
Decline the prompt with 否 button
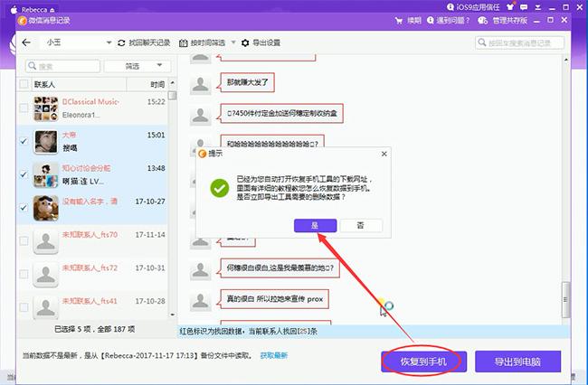[361, 225]
